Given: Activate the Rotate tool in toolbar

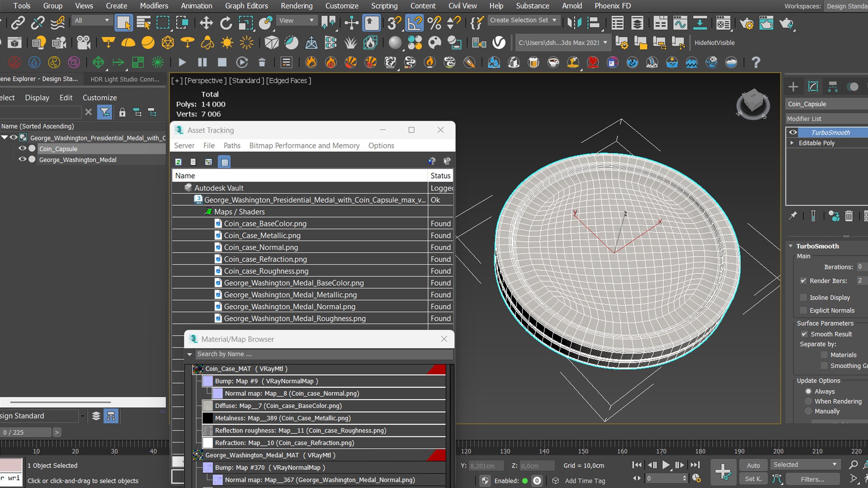Looking at the screenshot, I should point(226,23).
